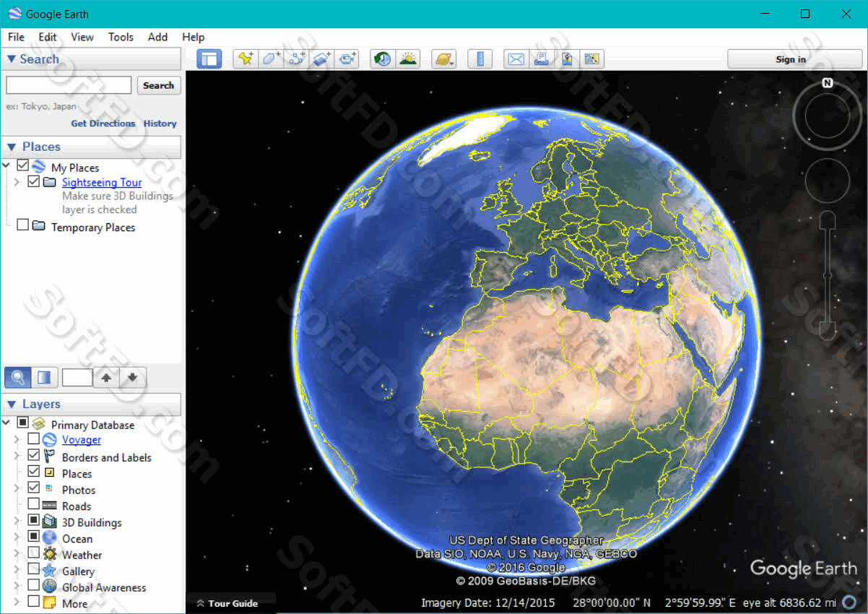
Task: Add a placemark with the pushpin tool
Action: click(246, 59)
